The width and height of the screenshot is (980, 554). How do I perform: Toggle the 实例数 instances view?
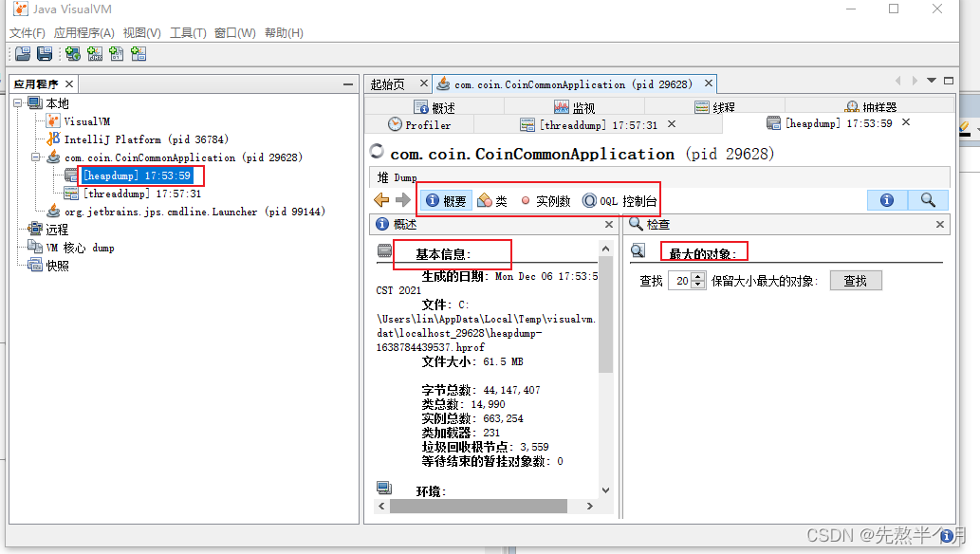coord(546,201)
